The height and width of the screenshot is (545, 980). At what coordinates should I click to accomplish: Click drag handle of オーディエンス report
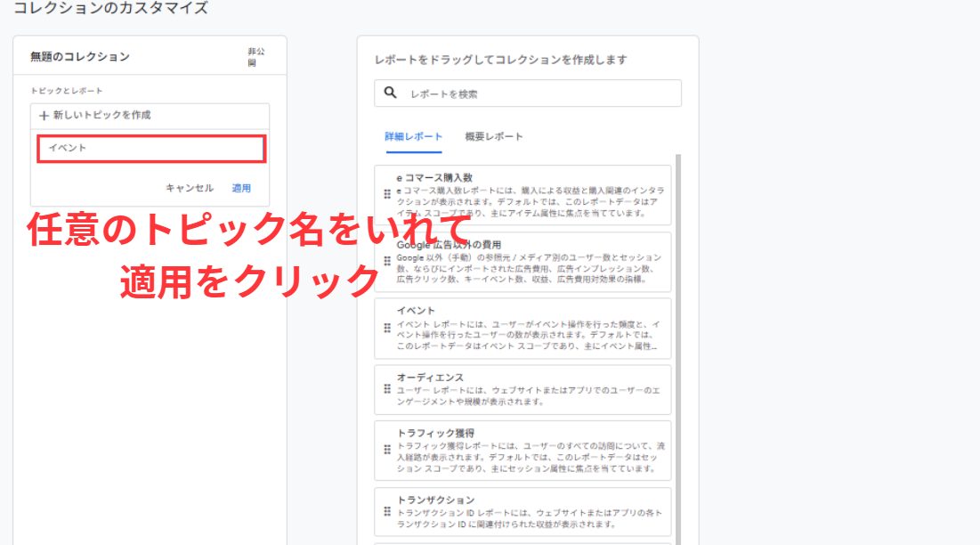387,389
